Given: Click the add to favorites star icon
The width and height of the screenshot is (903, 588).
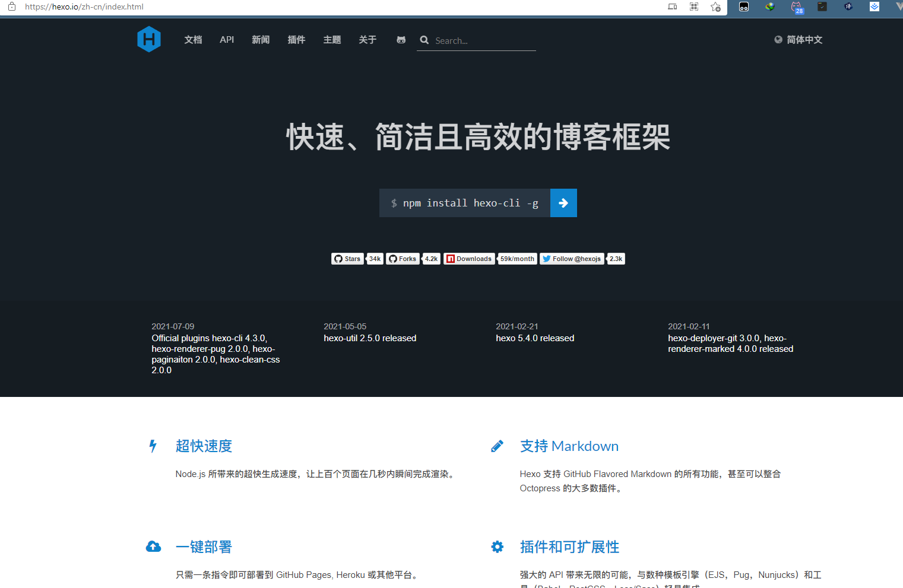Looking at the screenshot, I should coord(716,7).
